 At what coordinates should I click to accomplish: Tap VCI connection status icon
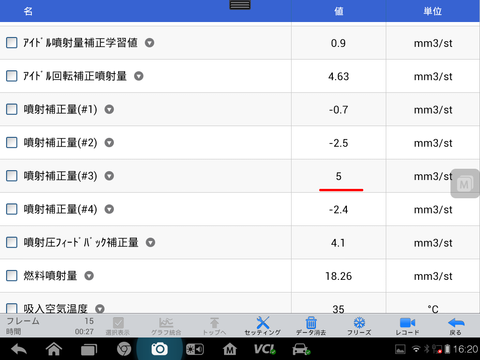click(x=265, y=349)
